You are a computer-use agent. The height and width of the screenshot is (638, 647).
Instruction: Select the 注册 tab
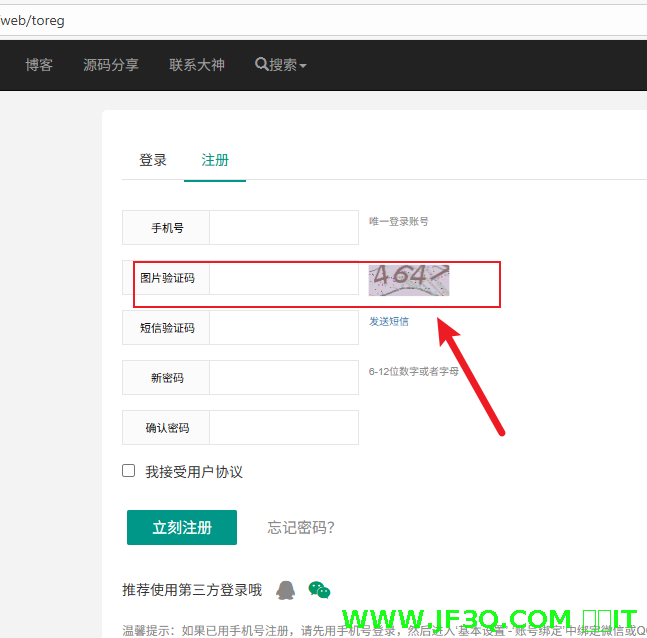(x=215, y=160)
